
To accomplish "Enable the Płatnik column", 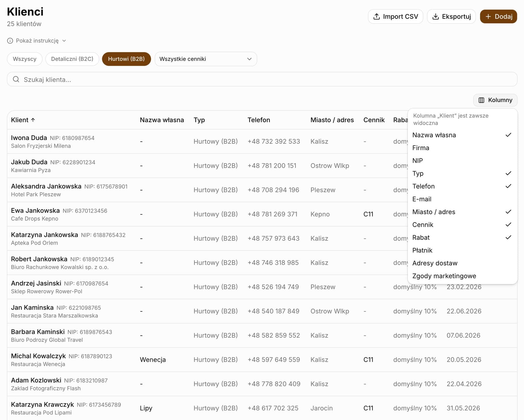I will [462, 250].
